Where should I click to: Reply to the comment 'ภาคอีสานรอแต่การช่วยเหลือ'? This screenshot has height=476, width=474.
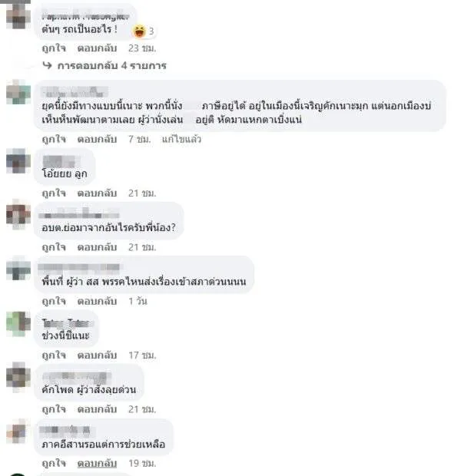[x=97, y=463]
